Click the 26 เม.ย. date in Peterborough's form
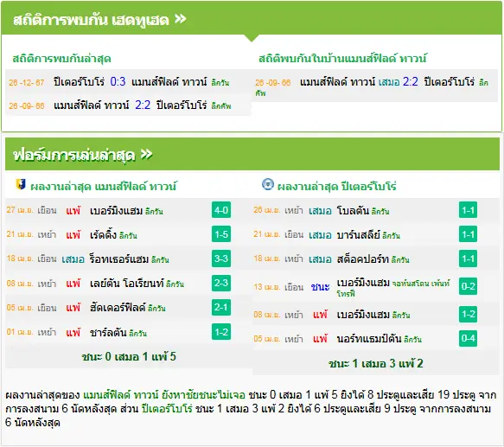The height and width of the screenshot is (447, 504). (266, 210)
